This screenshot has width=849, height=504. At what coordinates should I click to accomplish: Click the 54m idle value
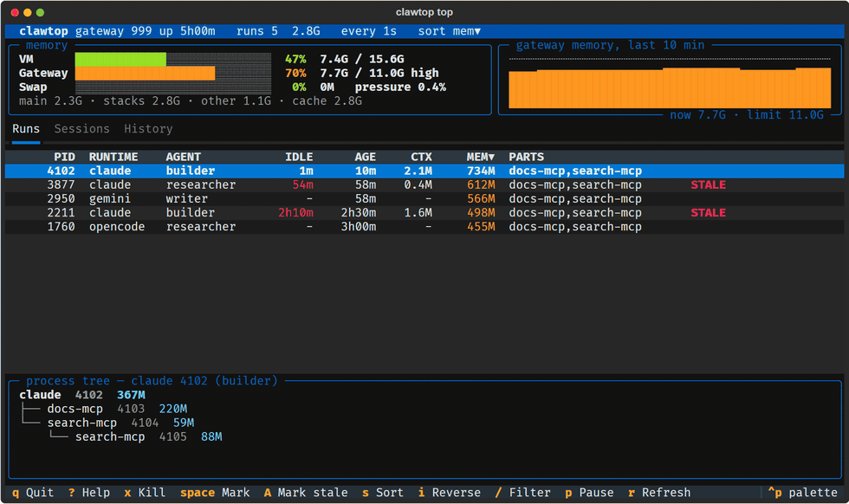[302, 185]
